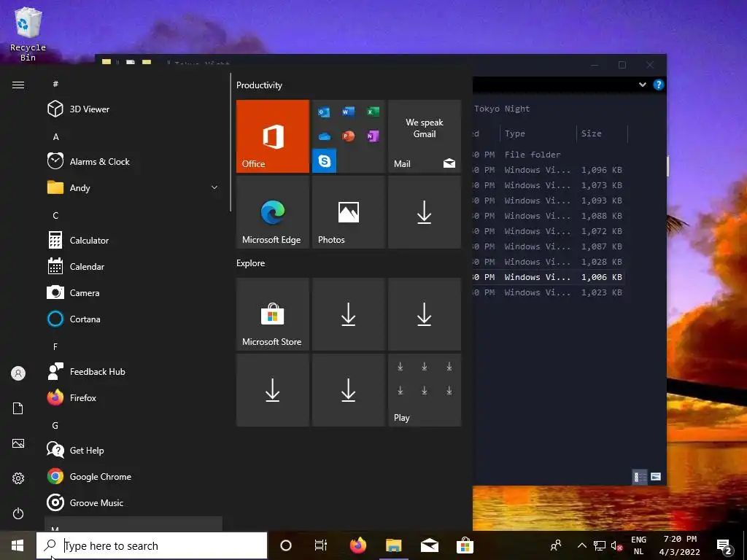Open Firefox from the taskbar
Viewport: 747px width, 560px height.
(357, 545)
